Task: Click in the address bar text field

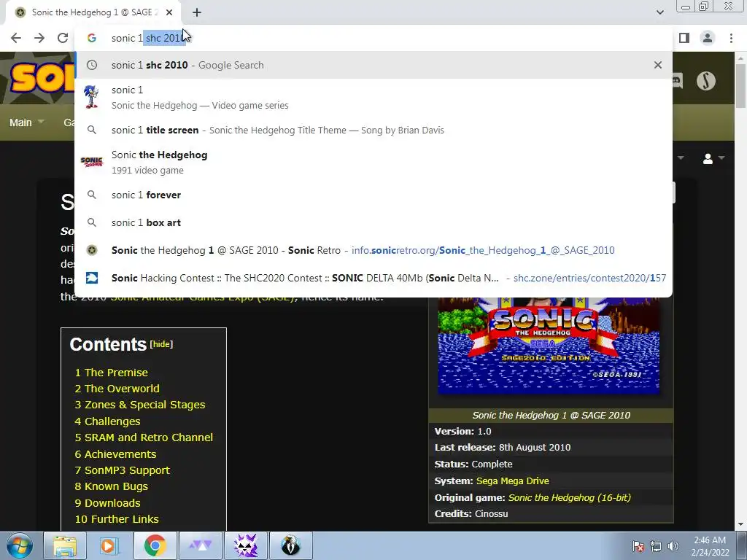Action: [x=373, y=38]
